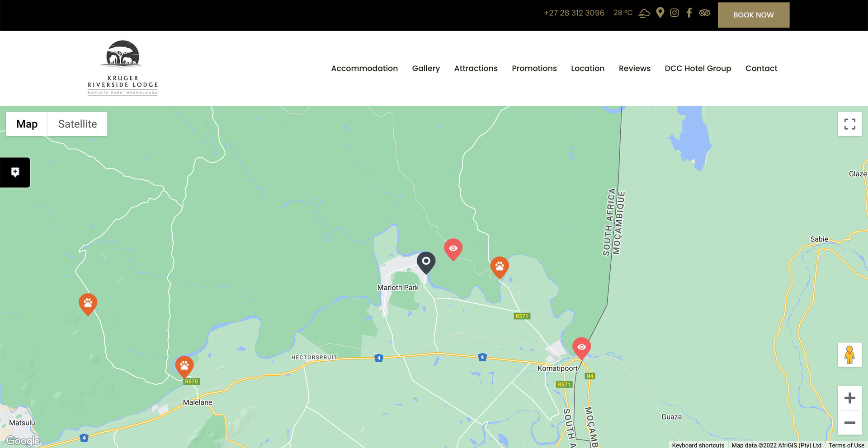Open the TripAdvisor icon link
Viewport: 868px width, 448px height.
[x=704, y=13]
